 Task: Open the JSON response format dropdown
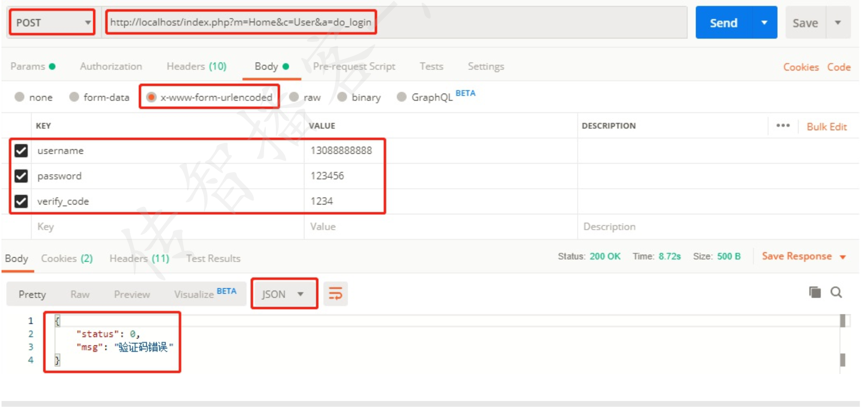pyautogui.click(x=284, y=294)
